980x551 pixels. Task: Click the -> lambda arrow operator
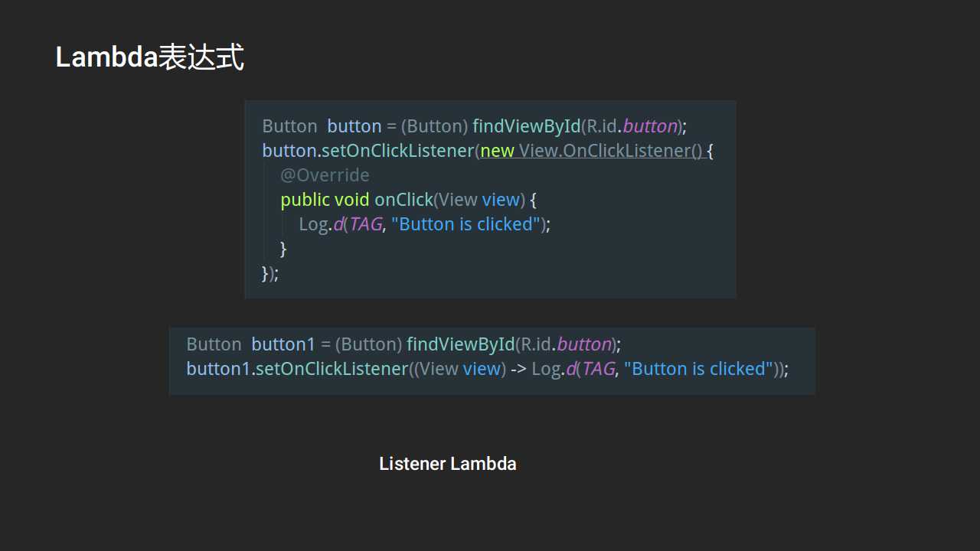[x=518, y=369]
